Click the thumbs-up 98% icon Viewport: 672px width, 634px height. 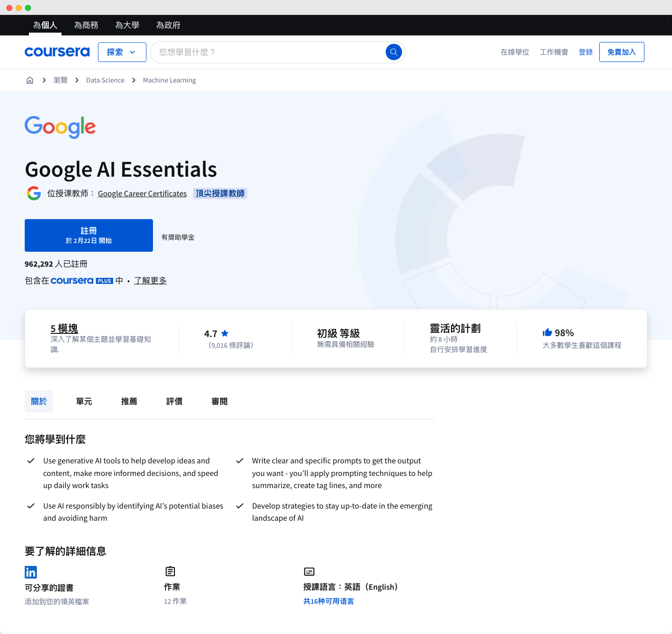[547, 332]
